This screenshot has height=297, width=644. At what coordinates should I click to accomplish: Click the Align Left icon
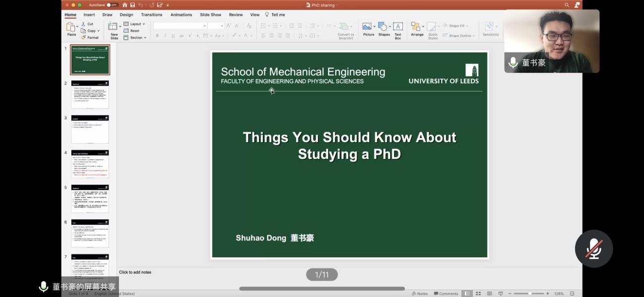coord(263,36)
